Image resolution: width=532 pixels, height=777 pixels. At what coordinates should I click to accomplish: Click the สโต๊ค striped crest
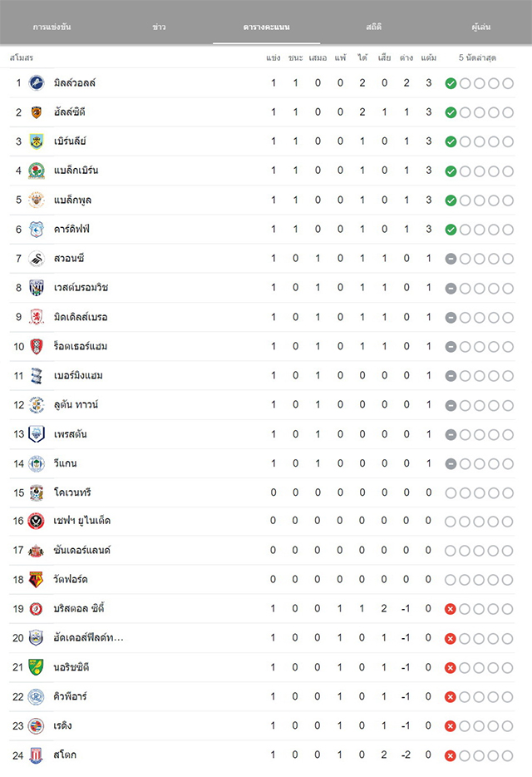pyautogui.click(x=37, y=755)
